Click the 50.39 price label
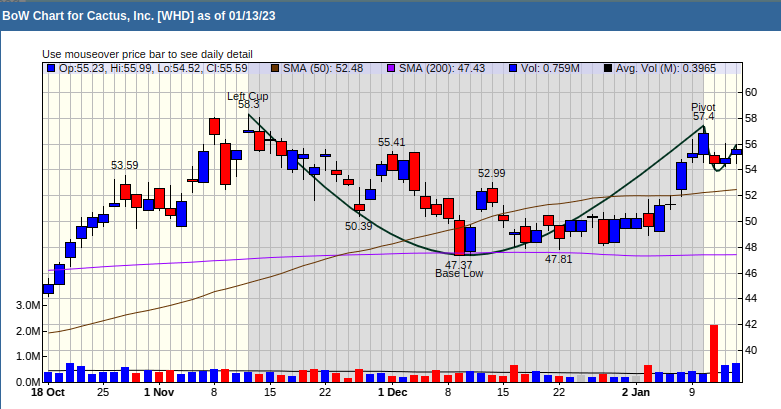 coord(359,226)
